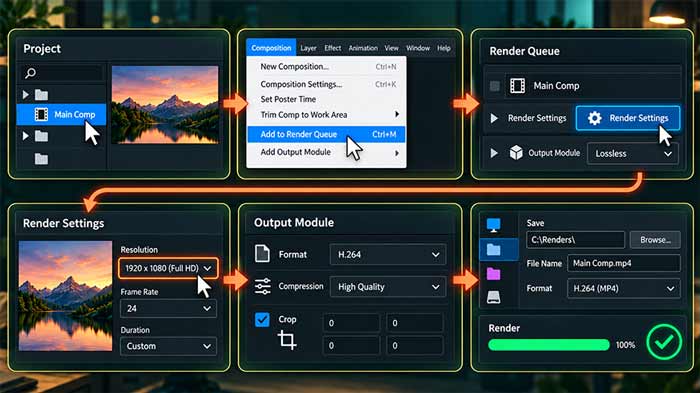Choose Add to Render Queue
This screenshot has height=393, width=700.
pos(326,134)
